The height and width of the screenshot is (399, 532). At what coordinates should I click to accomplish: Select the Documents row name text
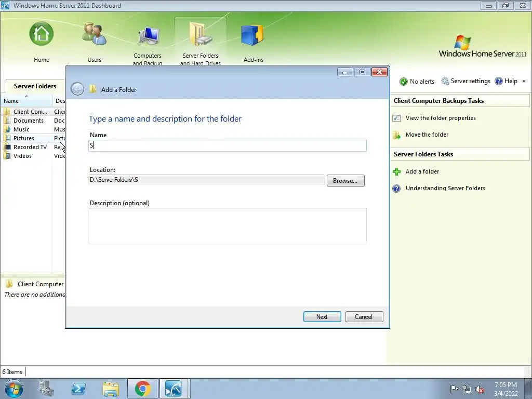pyautogui.click(x=29, y=121)
